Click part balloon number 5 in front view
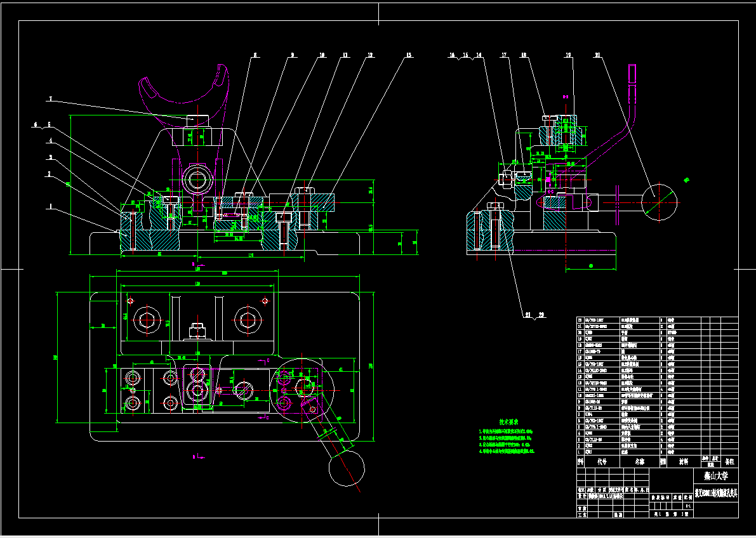The height and width of the screenshot is (538, 756). 49,124
